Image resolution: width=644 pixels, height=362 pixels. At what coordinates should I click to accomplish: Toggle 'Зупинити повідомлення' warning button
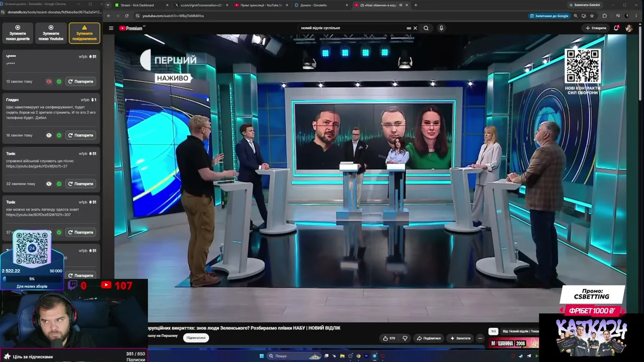coord(85,33)
